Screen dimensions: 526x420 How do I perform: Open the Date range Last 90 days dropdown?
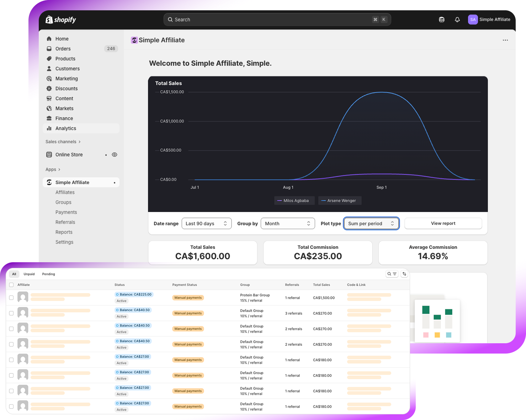pyautogui.click(x=206, y=224)
